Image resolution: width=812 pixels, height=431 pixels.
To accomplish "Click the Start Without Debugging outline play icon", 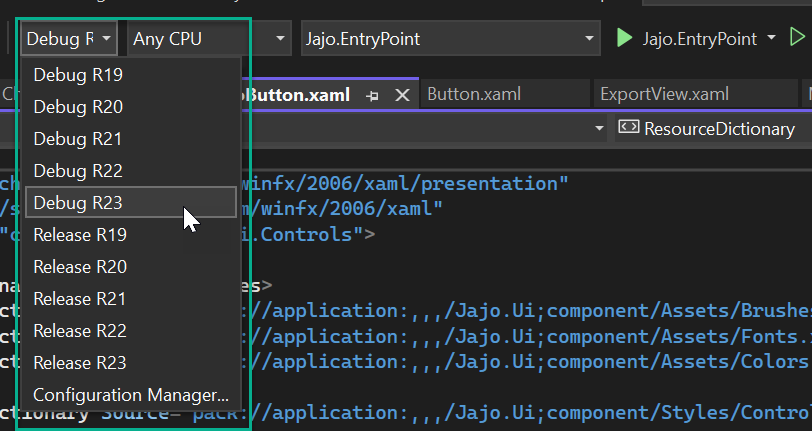I will pos(798,37).
